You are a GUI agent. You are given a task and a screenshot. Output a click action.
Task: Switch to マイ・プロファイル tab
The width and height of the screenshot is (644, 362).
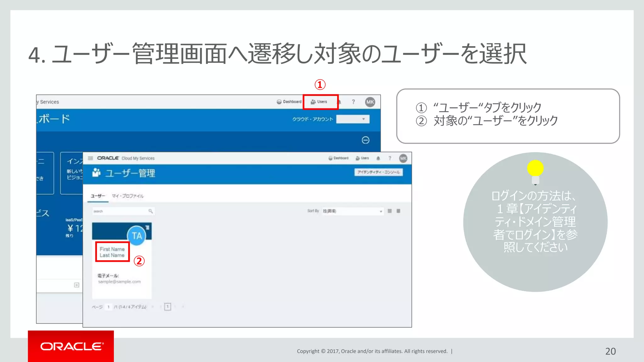[128, 196]
